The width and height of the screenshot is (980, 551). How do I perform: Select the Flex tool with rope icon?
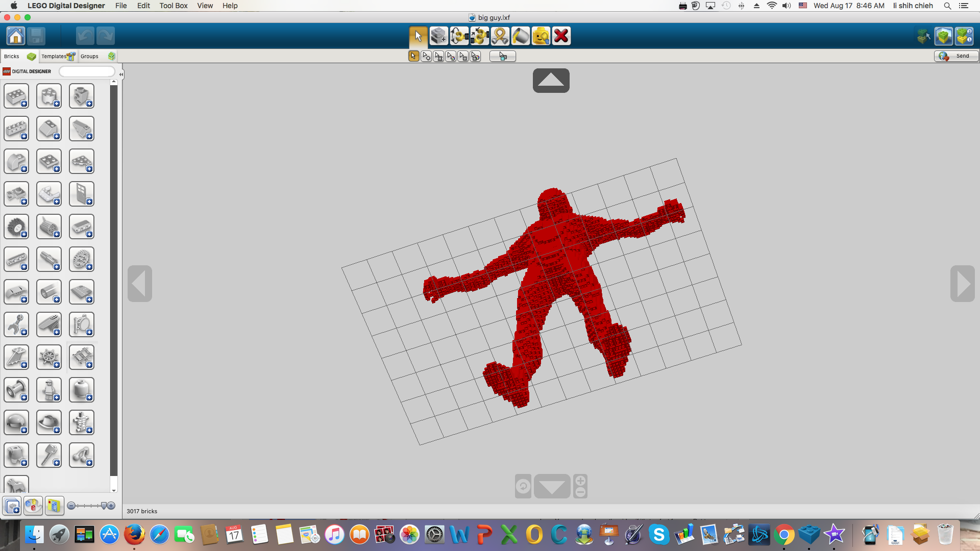(x=500, y=36)
